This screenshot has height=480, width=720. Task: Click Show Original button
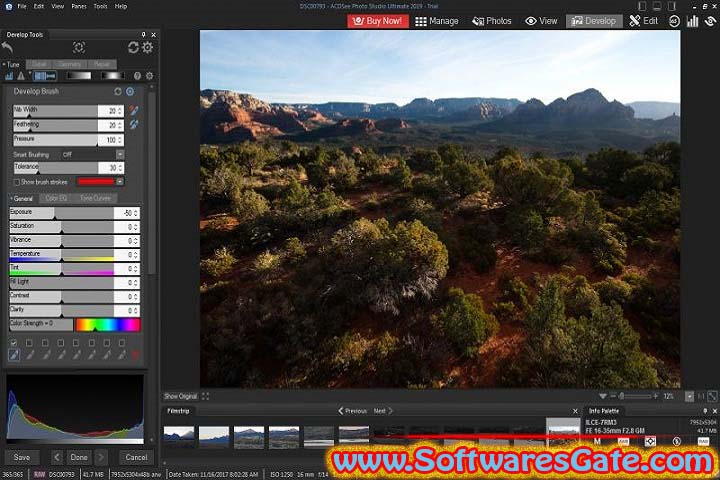click(180, 396)
